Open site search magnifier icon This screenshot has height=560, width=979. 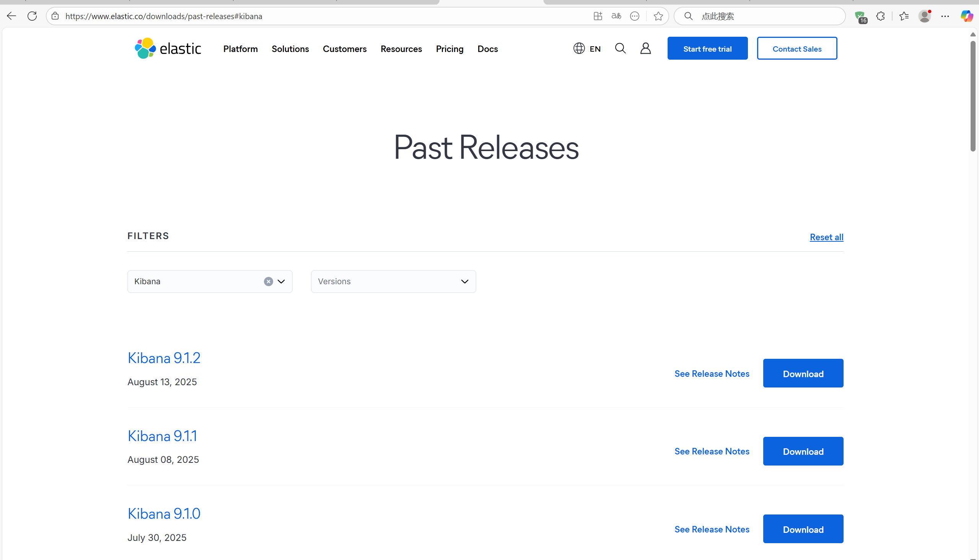coord(621,49)
